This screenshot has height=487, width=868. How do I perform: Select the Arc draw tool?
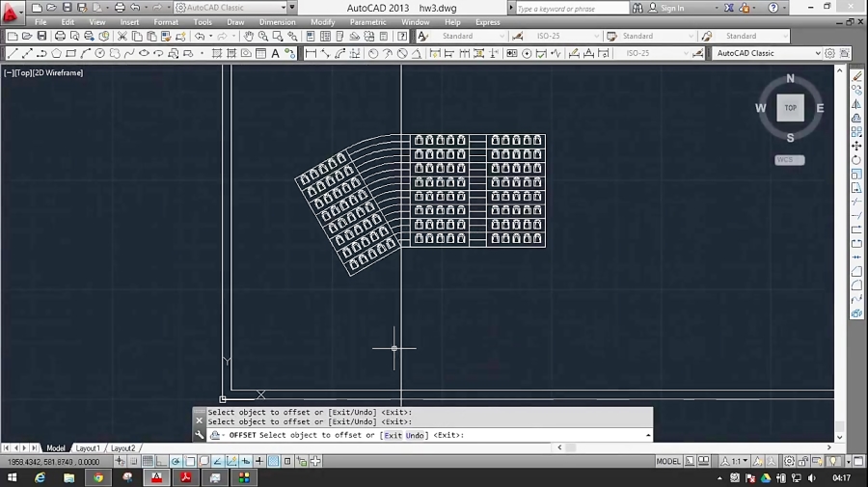[85, 54]
